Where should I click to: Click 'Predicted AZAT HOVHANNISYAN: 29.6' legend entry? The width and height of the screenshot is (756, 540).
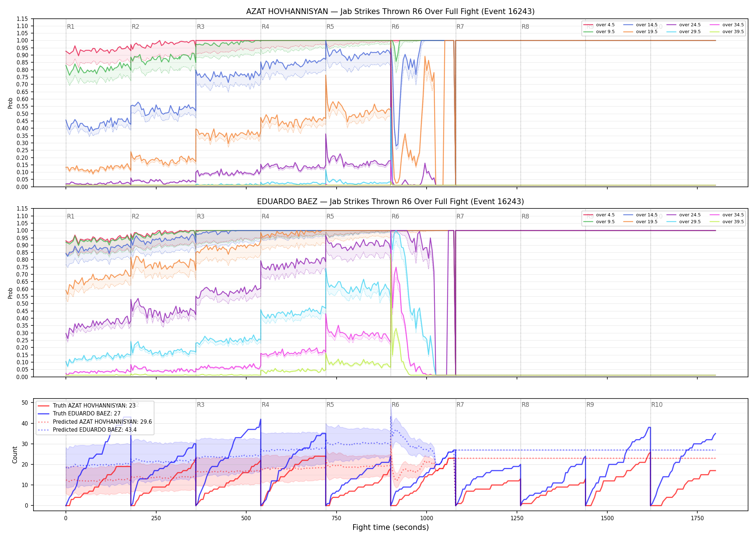[x=95, y=422]
